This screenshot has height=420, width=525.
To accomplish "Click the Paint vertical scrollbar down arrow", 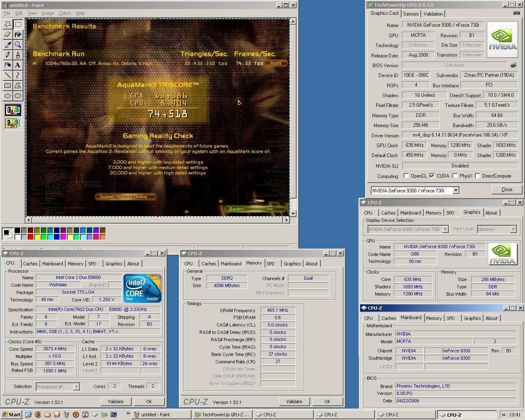I will (293, 213).
